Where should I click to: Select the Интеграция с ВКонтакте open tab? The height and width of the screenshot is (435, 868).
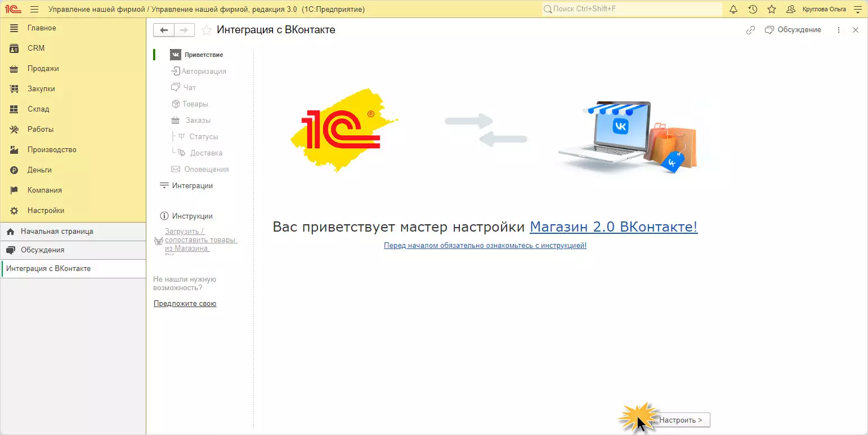[x=73, y=269]
